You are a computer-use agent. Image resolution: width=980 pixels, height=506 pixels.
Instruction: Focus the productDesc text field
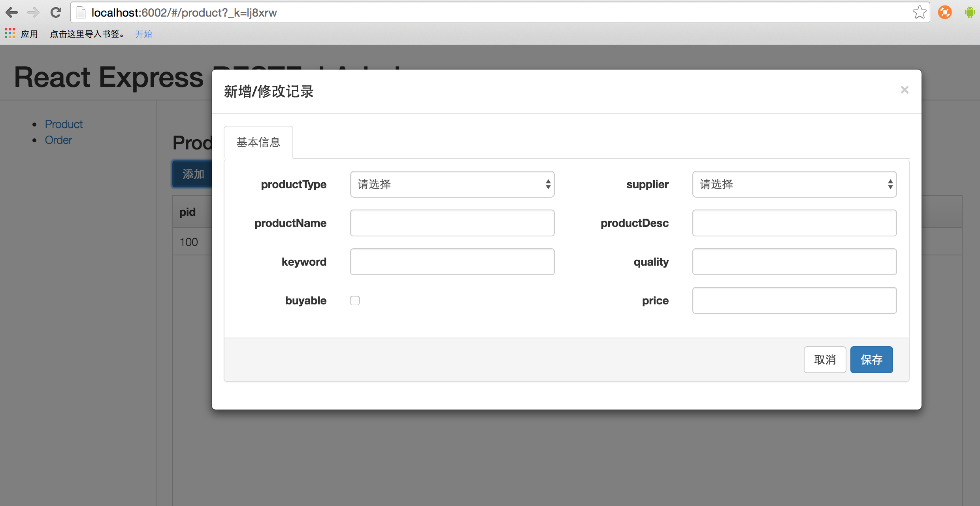(794, 223)
